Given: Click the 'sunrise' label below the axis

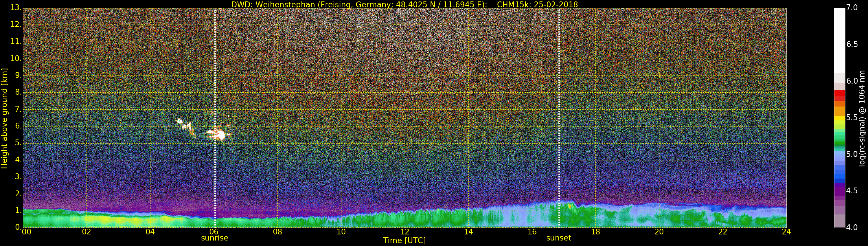Looking at the screenshot, I should [215, 238].
